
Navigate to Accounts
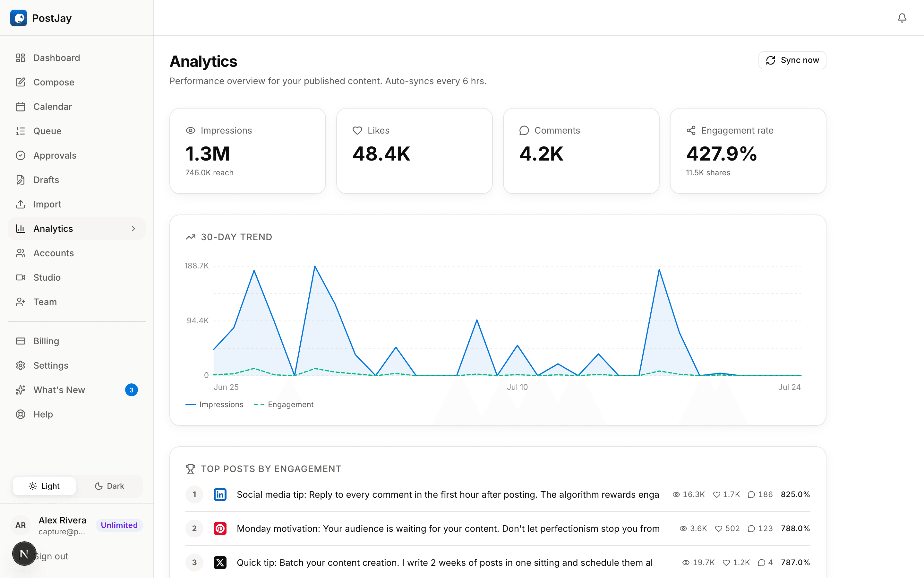(76, 253)
